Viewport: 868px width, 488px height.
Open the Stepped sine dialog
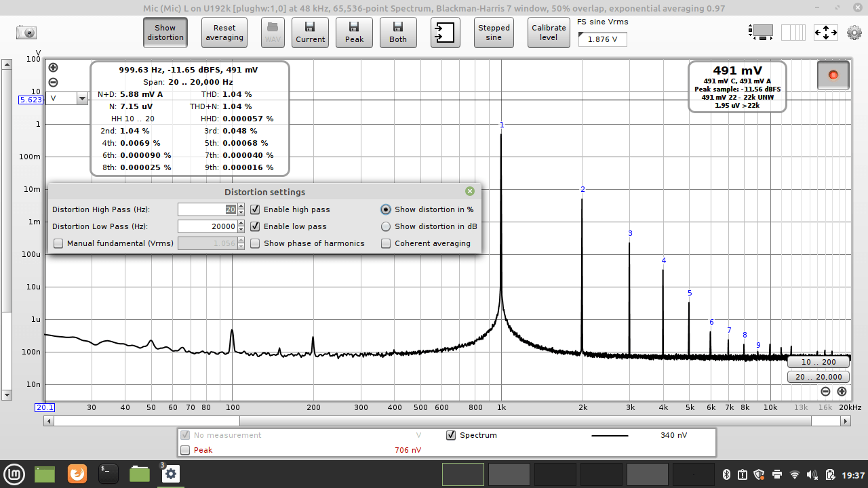coord(494,32)
